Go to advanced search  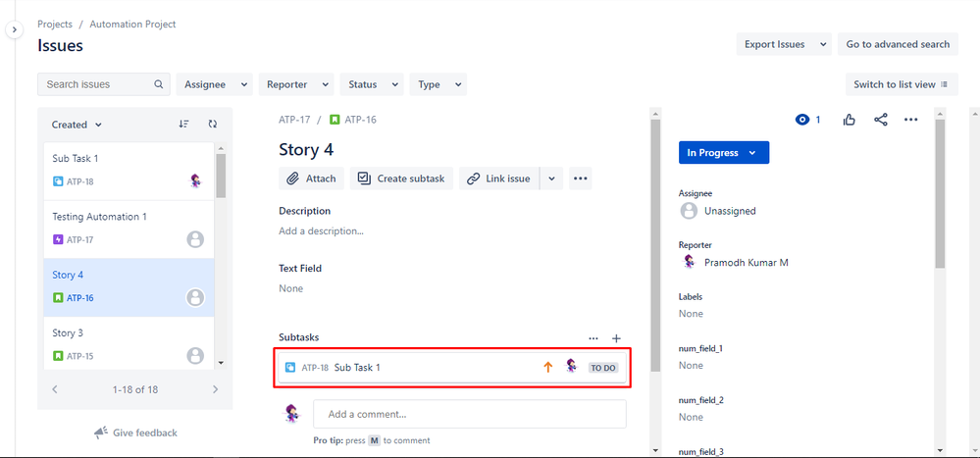pos(899,44)
